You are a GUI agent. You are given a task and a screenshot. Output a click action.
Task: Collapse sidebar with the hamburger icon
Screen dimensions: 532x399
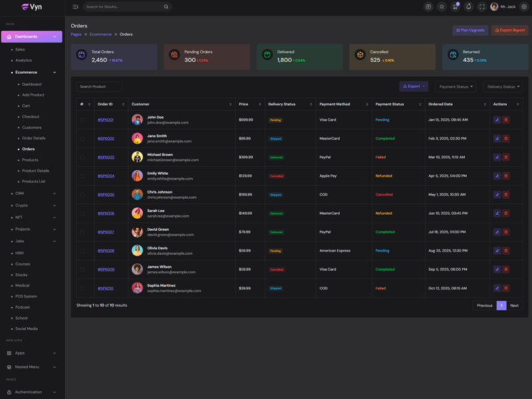[x=75, y=7]
